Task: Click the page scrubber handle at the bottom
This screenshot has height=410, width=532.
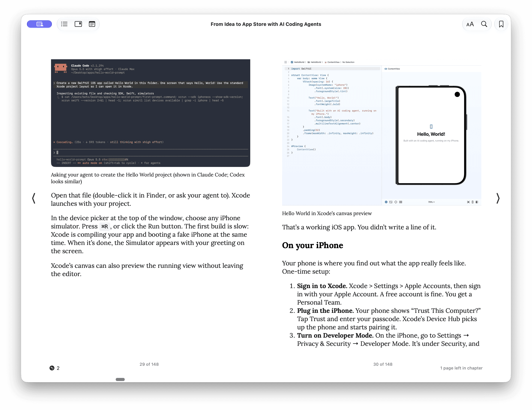Action: (x=120, y=379)
